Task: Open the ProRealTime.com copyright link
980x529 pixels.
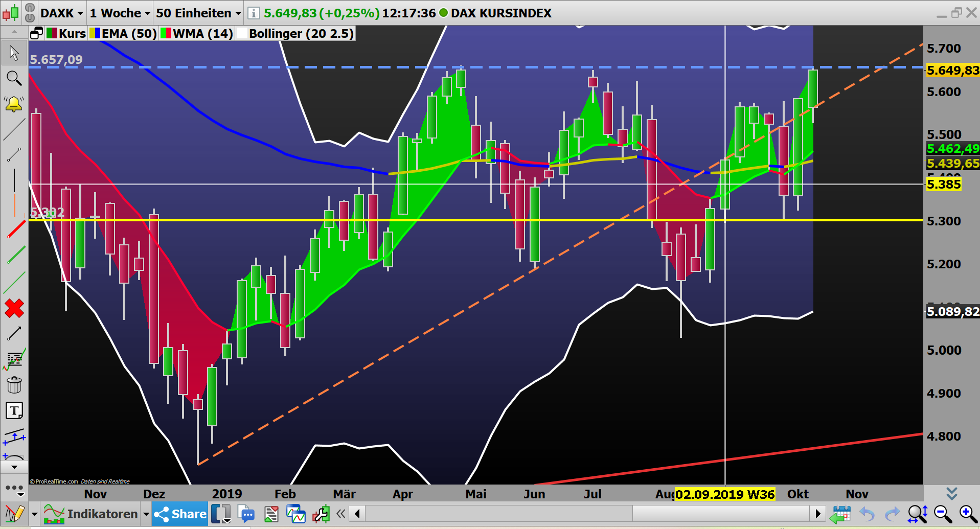Action: [x=54, y=481]
